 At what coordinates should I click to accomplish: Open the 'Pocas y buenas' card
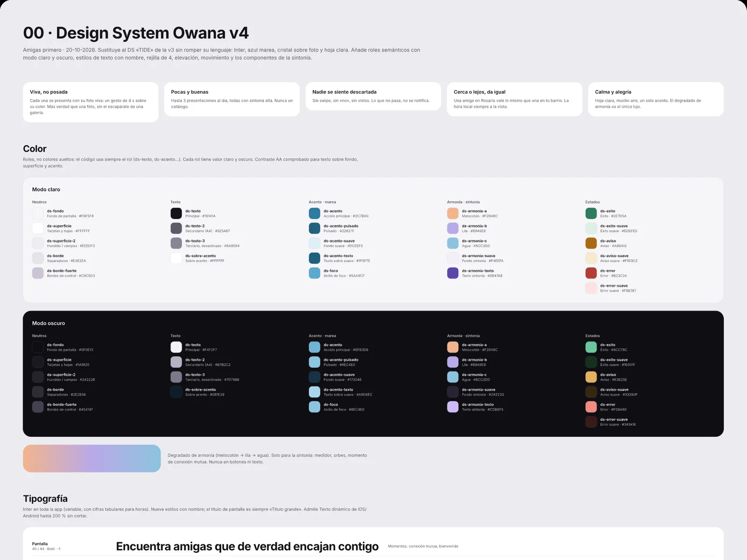pos(232,99)
